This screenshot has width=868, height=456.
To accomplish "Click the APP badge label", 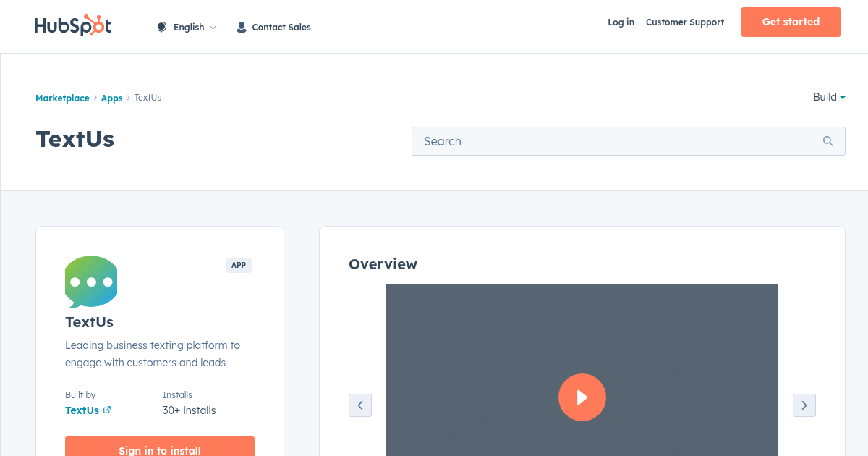I will coord(239,265).
